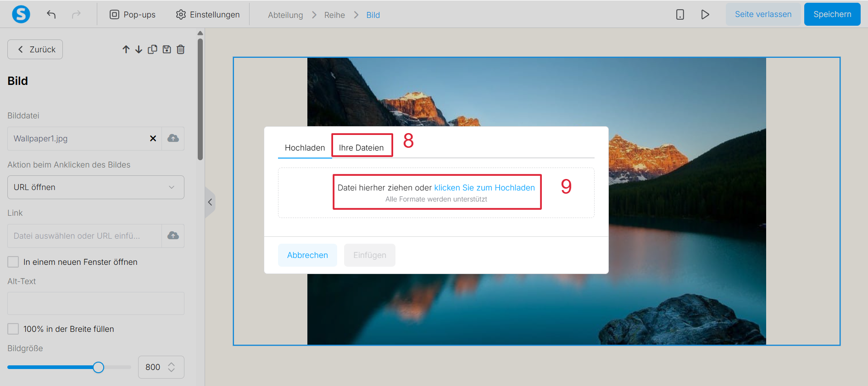Upload a Bilddatei via cloud icon
The width and height of the screenshot is (868, 386).
coord(173,139)
